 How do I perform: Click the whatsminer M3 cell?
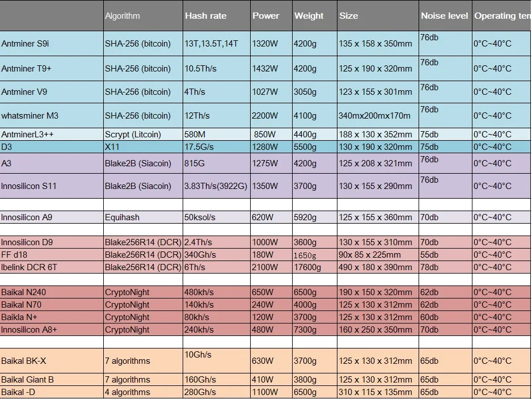pyautogui.click(x=52, y=115)
